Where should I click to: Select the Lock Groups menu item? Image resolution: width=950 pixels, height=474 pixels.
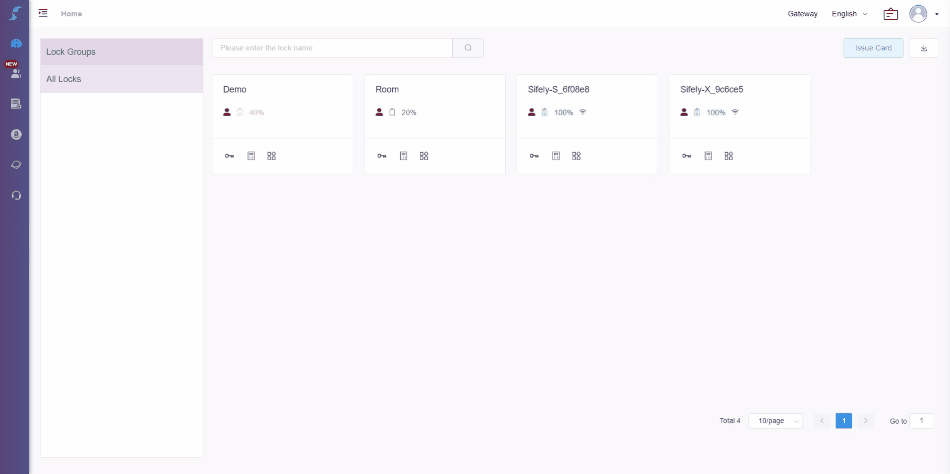tap(122, 52)
